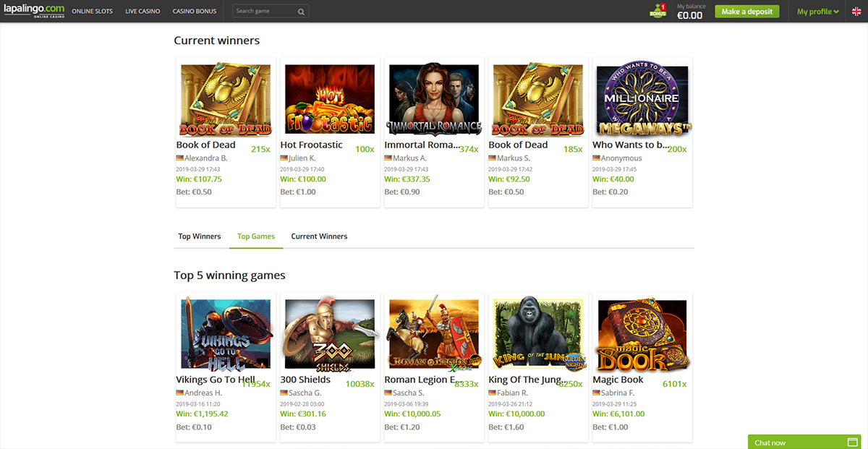This screenshot has width=868, height=449.
Task: Click Make a deposit button
Action: click(x=748, y=12)
